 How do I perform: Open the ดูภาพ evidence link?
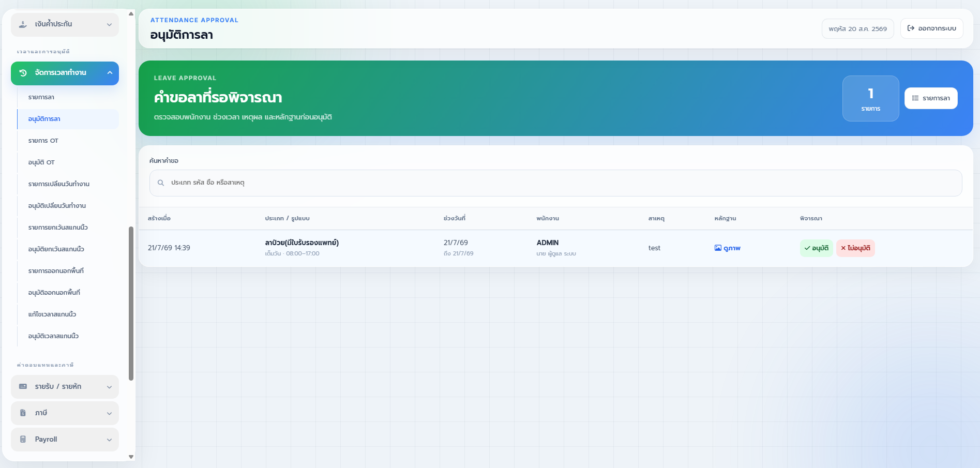728,248
